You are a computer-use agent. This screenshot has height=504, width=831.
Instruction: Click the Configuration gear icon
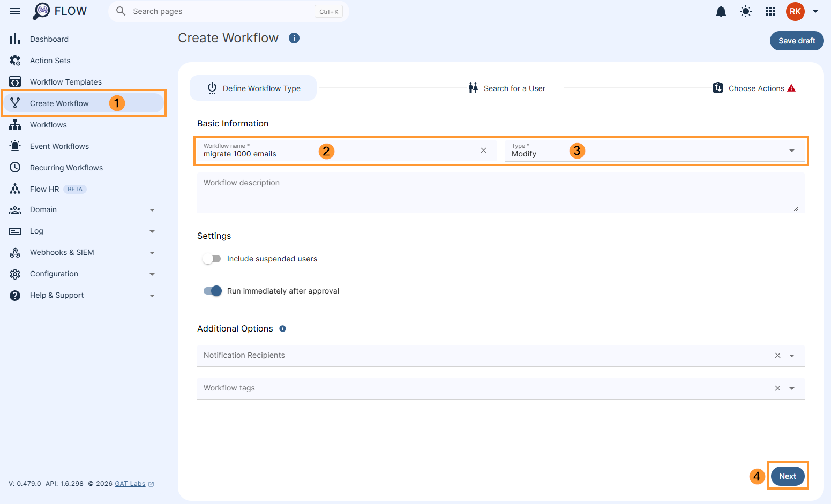tap(15, 274)
